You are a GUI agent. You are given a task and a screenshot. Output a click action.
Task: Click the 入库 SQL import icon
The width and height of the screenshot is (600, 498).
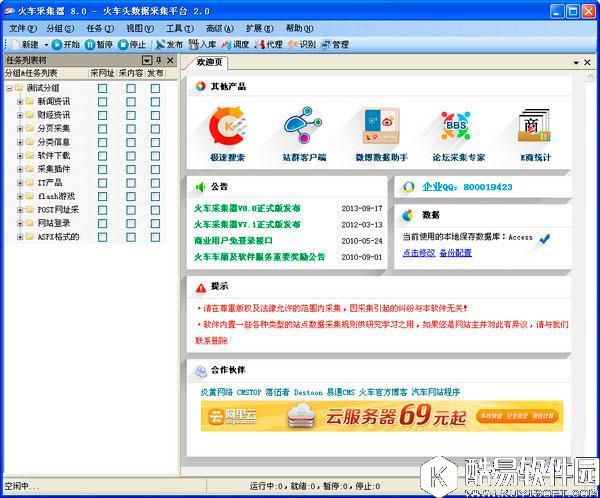202,44
